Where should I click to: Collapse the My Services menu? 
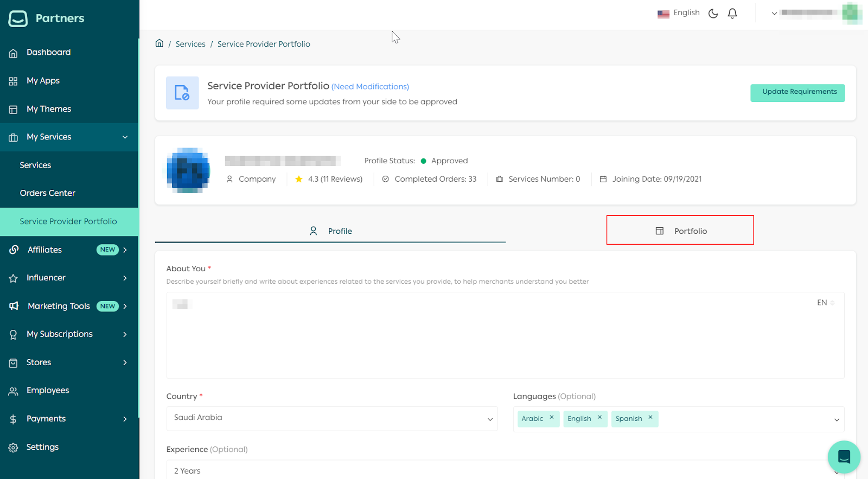(x=125, y=137)
